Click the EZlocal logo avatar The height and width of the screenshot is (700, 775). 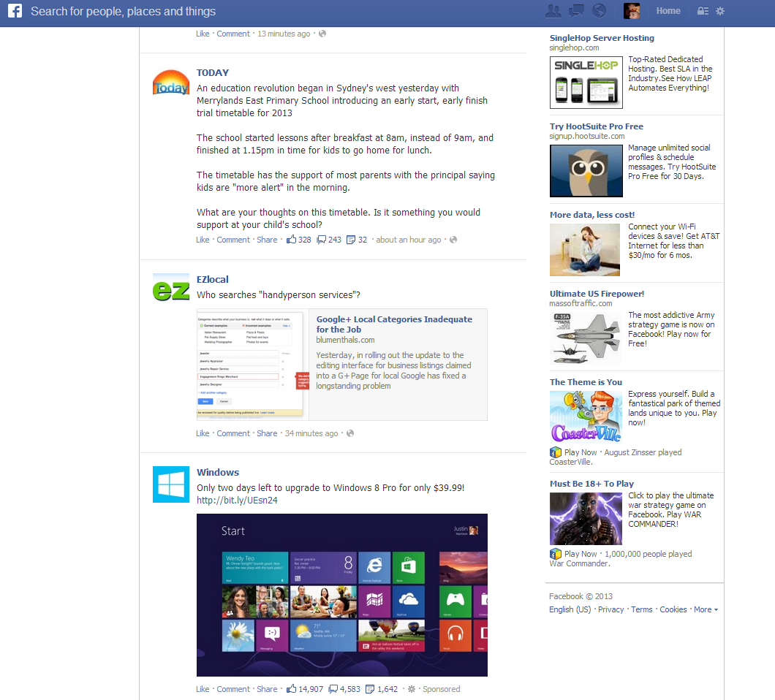pyautogui.click(x=171, y=287)
